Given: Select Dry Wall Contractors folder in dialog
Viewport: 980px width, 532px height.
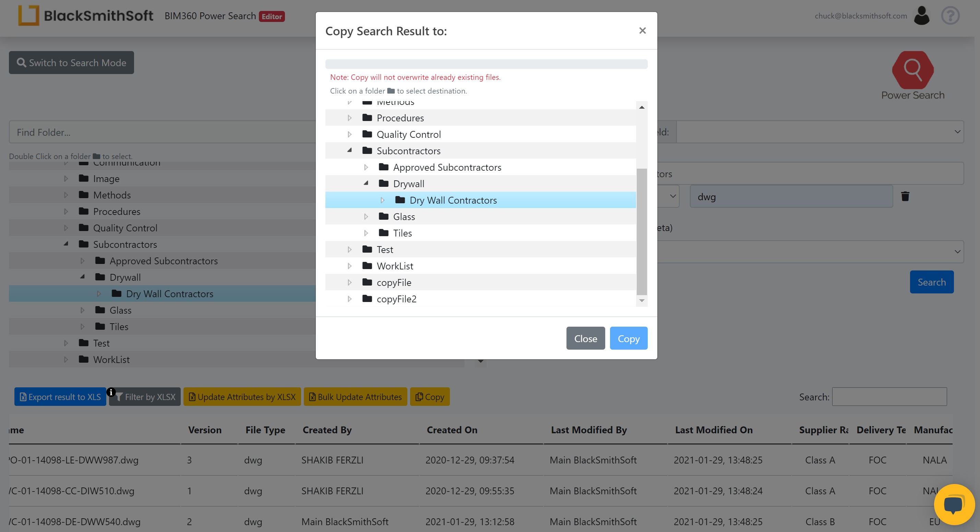Looking at the screenshot, I should click(x=453, y=201).
